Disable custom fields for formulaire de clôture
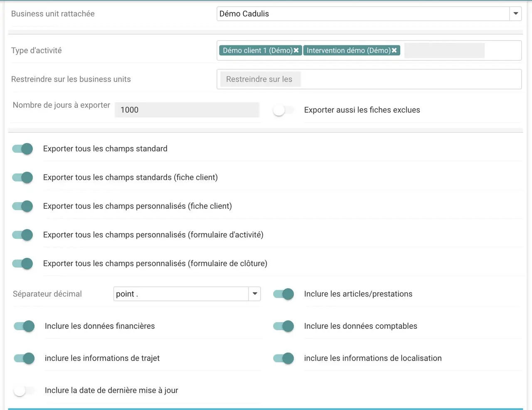 (x=23, y=264)
